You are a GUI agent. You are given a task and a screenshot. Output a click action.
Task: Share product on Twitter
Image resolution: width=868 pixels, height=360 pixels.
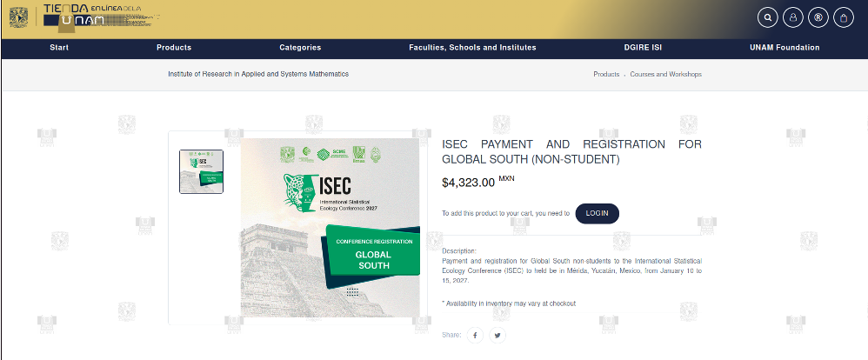click(497, 335)
